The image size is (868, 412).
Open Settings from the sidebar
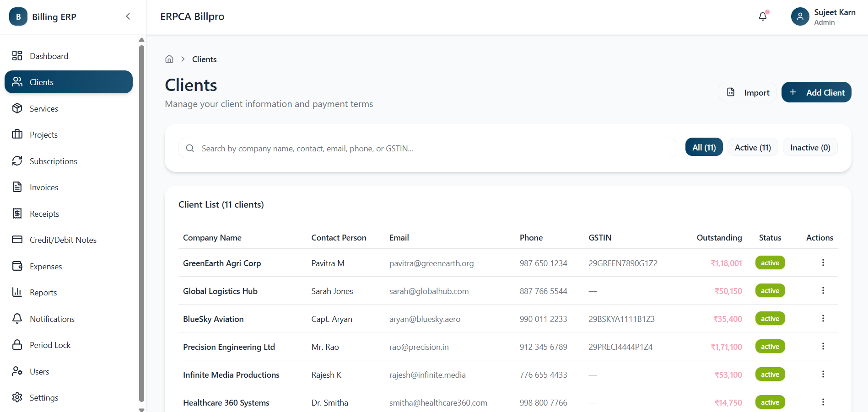pyautogui.click(x=44, y=397)
